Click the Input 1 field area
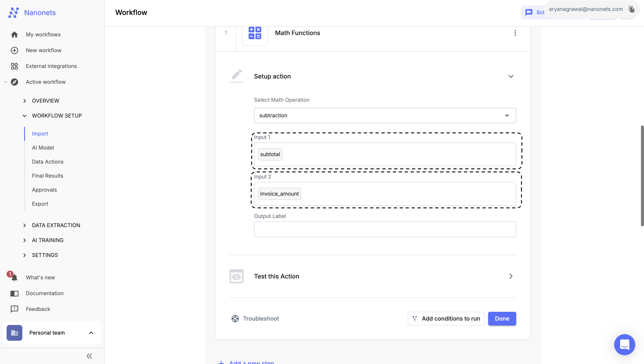The height and width of the screenshot is (364, 644). (x=385, y=154)
